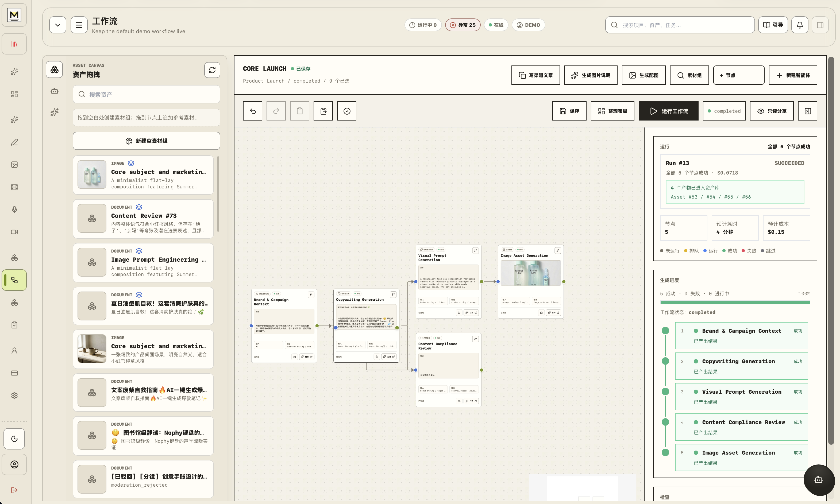This screenshot has height=504, width=840.
Task: Open the credit card icon in left sidebar
Action: click(14, 373)
